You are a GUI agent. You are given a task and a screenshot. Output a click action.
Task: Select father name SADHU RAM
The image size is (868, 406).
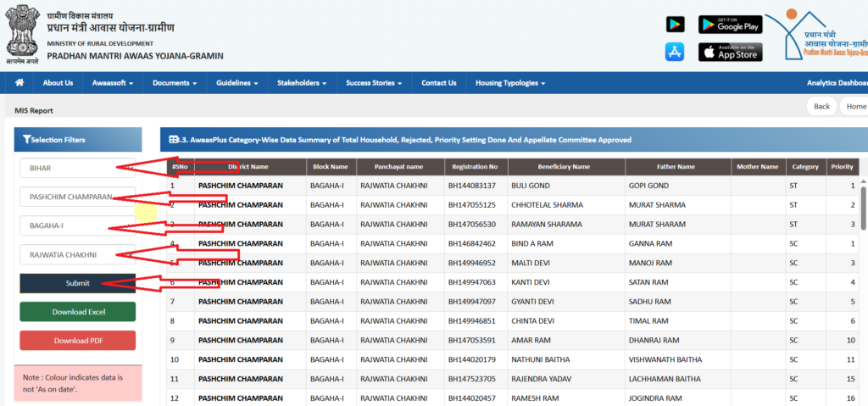650,302
